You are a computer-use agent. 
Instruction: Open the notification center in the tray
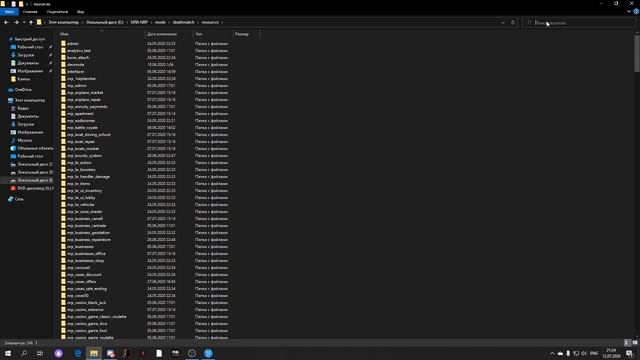pos(630,353)
